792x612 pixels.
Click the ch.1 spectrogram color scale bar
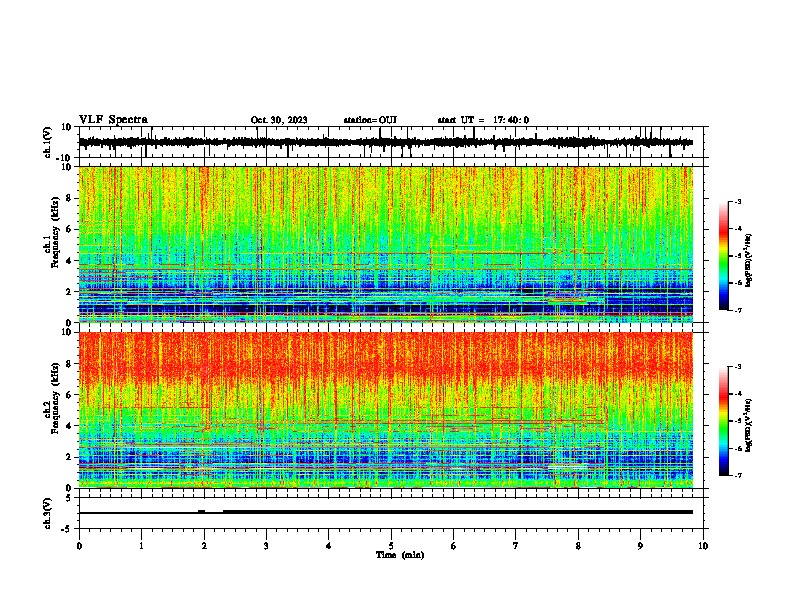(x=724, y=255)
